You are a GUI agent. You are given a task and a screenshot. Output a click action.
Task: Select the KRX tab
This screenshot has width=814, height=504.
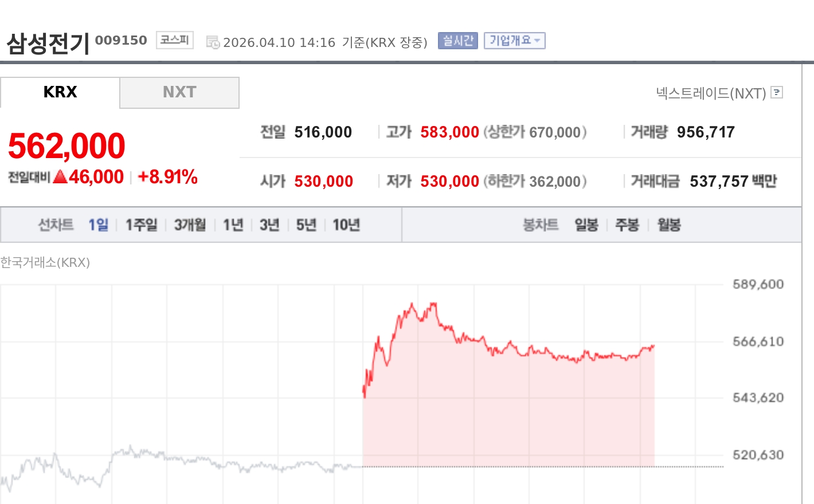tap(60, 92)
